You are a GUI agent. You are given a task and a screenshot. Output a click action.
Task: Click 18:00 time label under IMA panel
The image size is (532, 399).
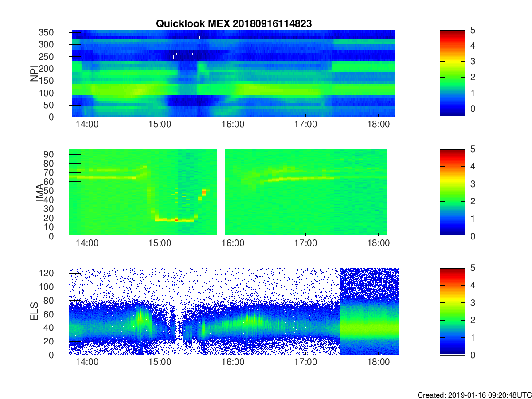coord(378,243)
